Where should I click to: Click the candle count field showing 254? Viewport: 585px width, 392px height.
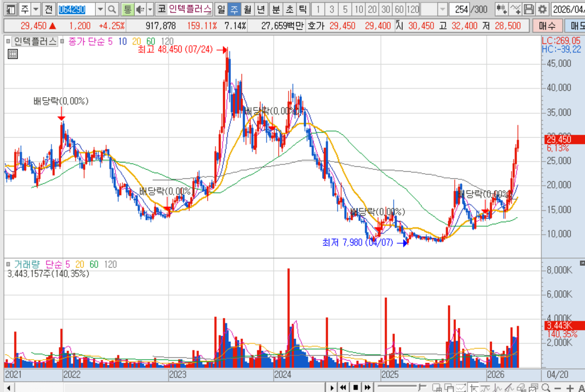point(459,9)
